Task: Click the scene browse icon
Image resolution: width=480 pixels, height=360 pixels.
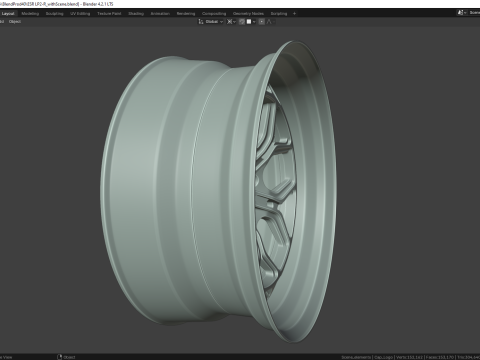Action: coord(461,13)
